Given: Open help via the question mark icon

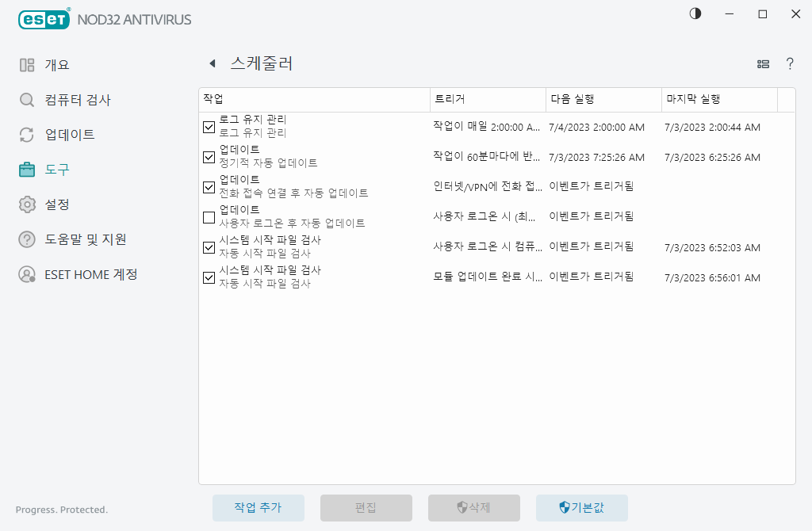Looking at the screenshot, I should tap(790, 63).
